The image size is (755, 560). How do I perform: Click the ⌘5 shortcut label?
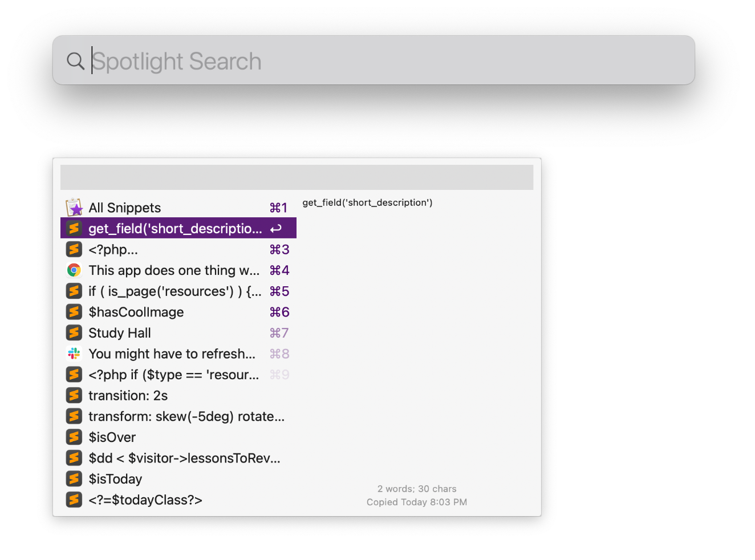[279, 291]
